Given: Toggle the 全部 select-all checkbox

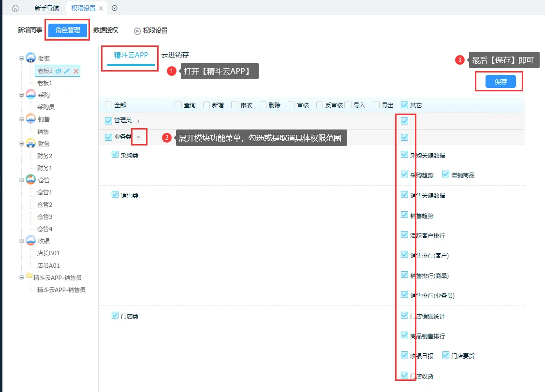Looking at the screenshot, I should (x=108, y=104).
